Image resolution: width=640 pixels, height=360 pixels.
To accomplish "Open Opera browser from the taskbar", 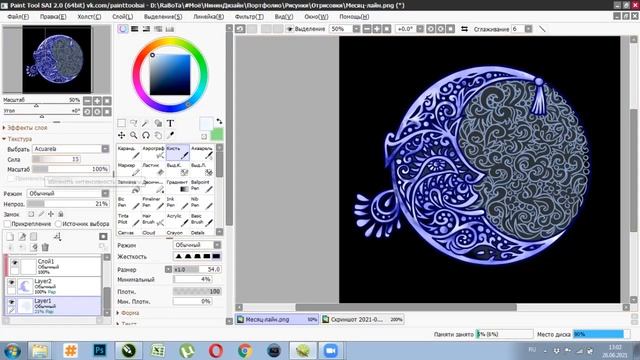I will [216, 350].
